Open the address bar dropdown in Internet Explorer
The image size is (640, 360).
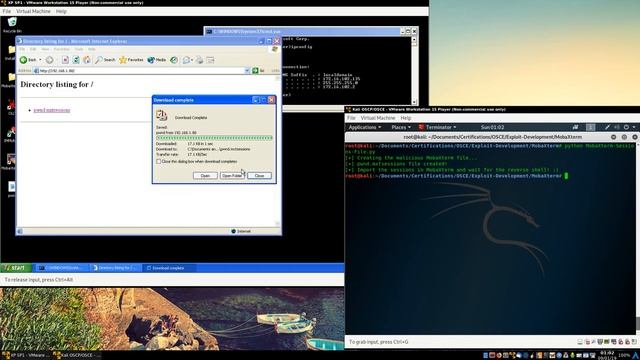[x=247, y=71]
